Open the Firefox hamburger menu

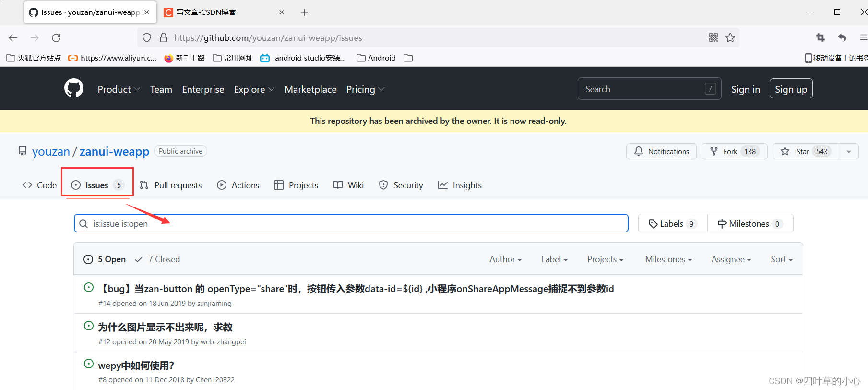[863, 37]
